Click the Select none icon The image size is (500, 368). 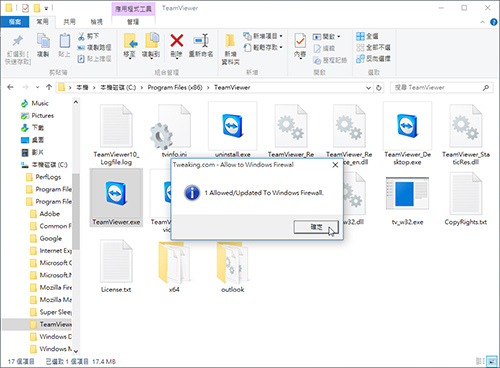[360, 47]
